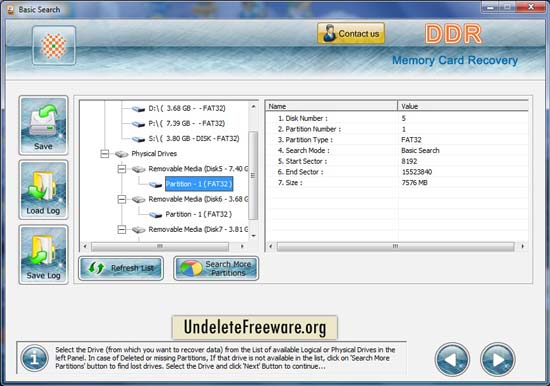This screenshot has height=386, width=550.
Task: Select the D:\ 3.68 GB FAT32 drive
Action: point(187,108)
